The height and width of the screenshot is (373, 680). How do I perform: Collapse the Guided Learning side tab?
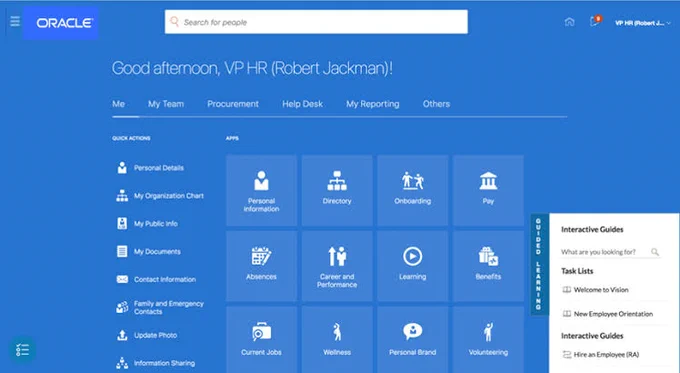539,264
